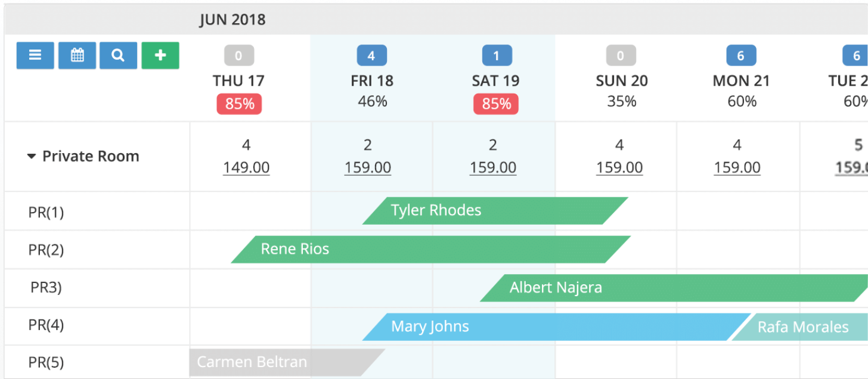
Task: Select the PR(1) room row label
Action: point(46,212)
